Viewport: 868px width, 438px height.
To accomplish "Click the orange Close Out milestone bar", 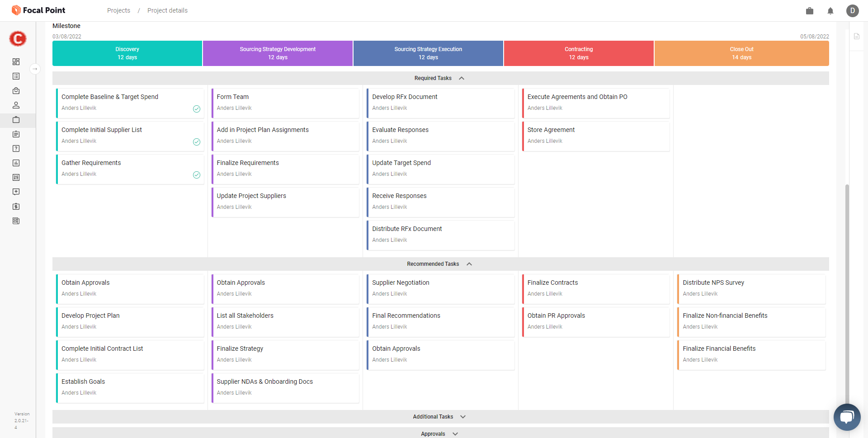I will pos(741,53).
